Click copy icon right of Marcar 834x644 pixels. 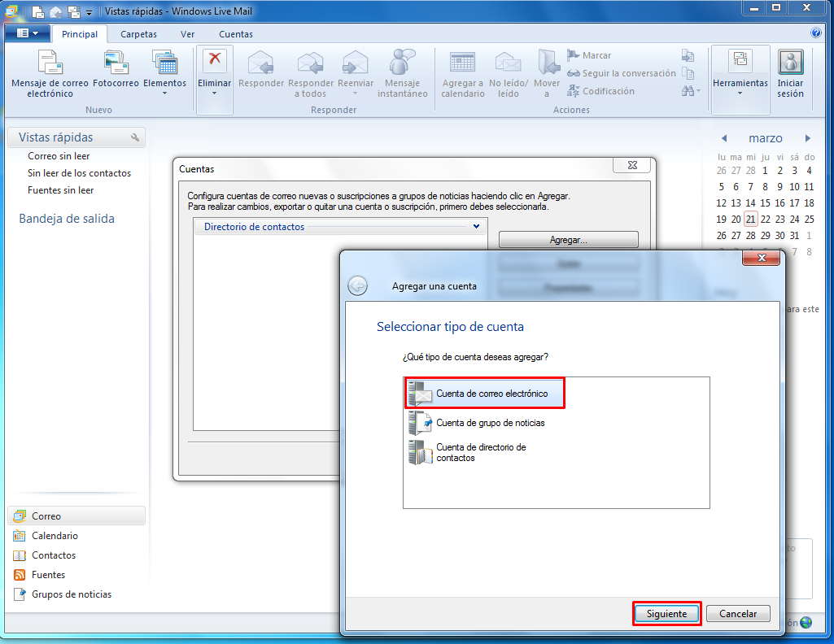click(688, 55)
